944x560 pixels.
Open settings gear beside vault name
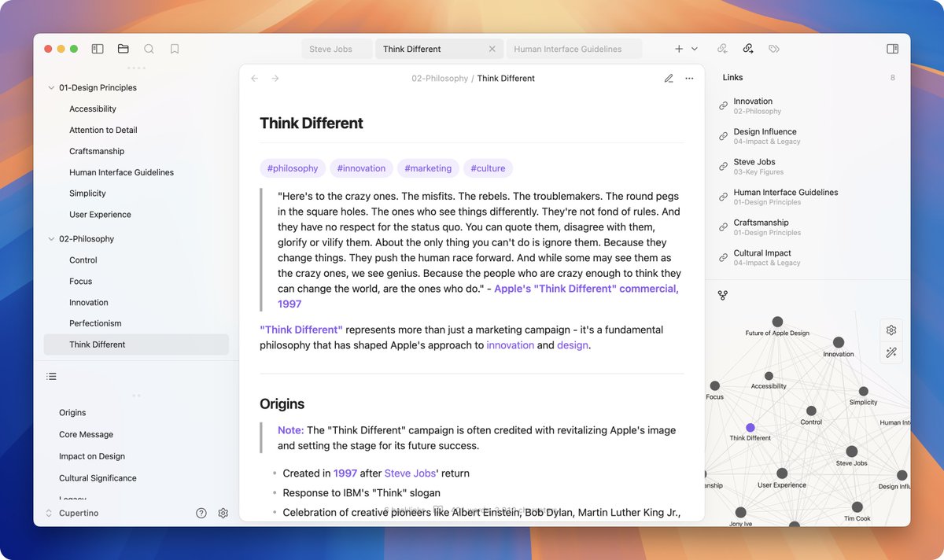tap(223, 513)
